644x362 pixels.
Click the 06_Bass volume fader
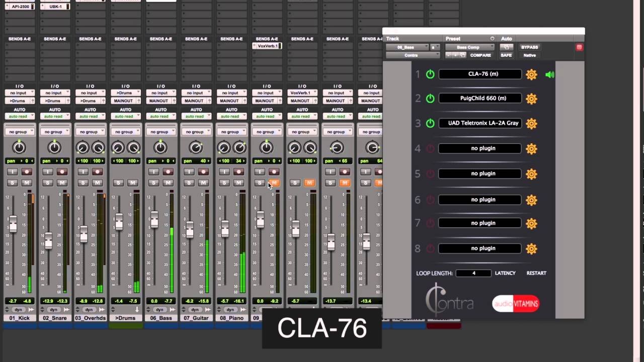(x=154, y=219)
